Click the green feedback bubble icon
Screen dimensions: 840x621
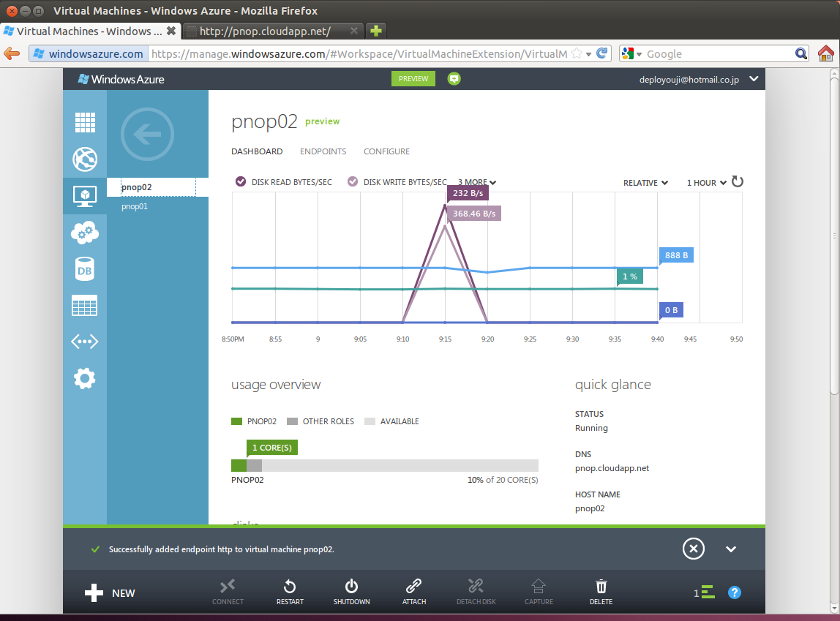point(454,79)
